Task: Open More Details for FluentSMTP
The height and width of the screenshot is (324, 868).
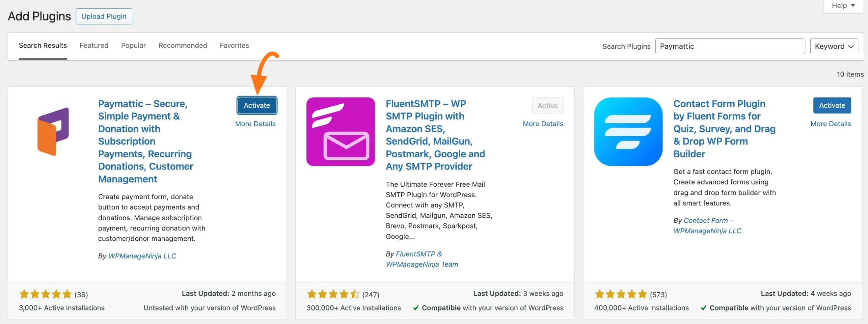Action: coord(542,124)
